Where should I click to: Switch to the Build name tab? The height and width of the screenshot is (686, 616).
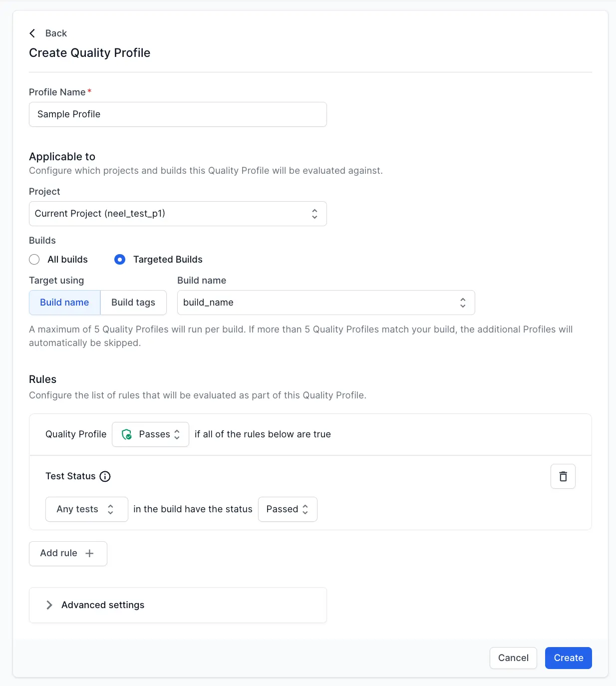64,303
